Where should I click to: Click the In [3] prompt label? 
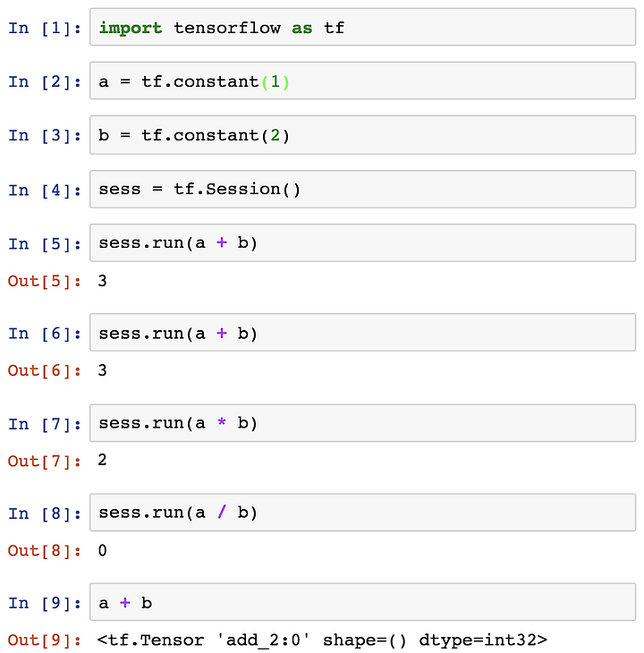(45, 136)
